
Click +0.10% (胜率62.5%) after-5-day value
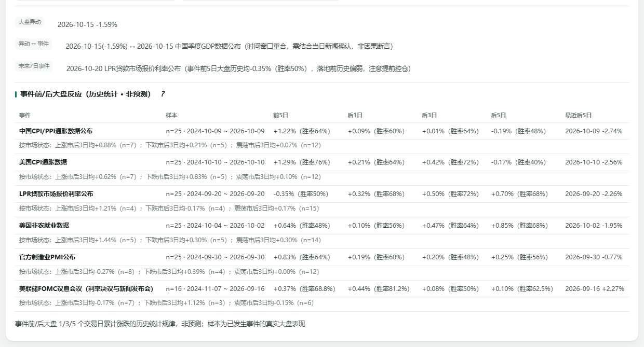(x=522, y=289)
